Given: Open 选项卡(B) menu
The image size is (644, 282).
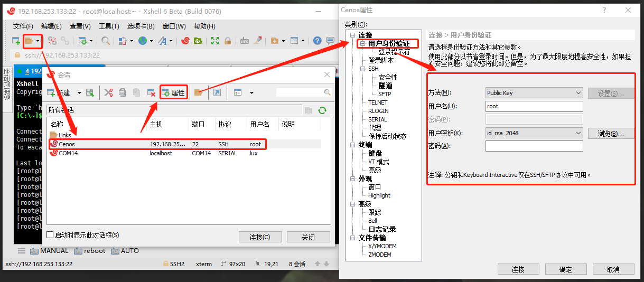Looking at the screenshot, I should (x=141, y=26).
